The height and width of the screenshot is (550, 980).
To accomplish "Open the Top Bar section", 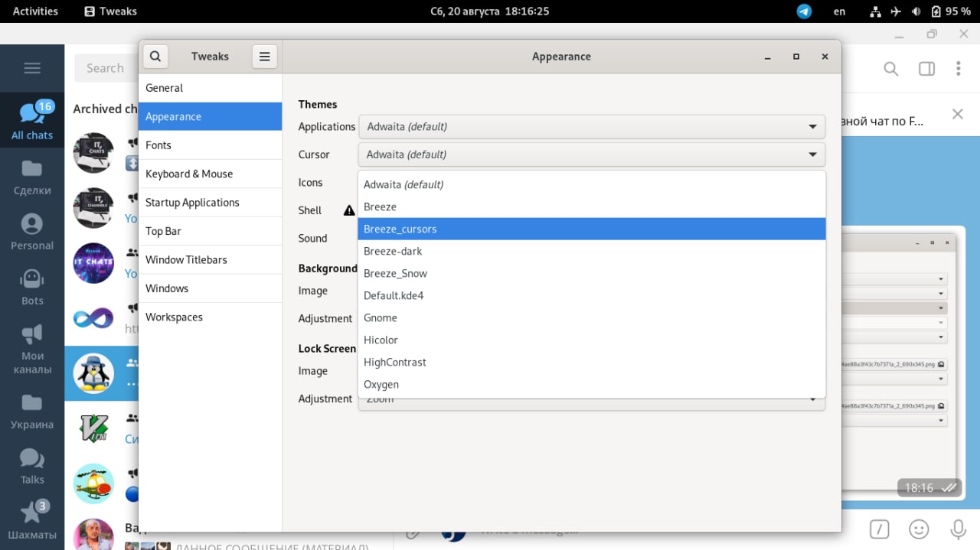I will [210, 231].
